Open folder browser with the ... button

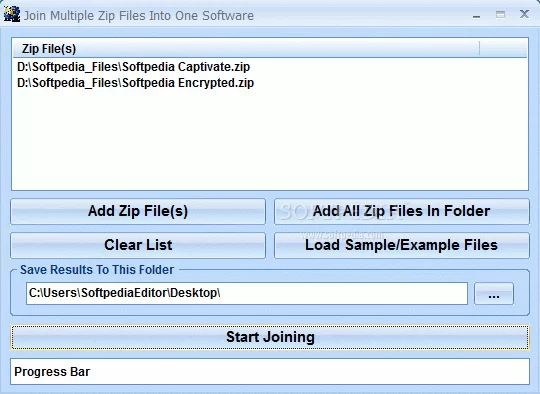(x=494, y=294)
